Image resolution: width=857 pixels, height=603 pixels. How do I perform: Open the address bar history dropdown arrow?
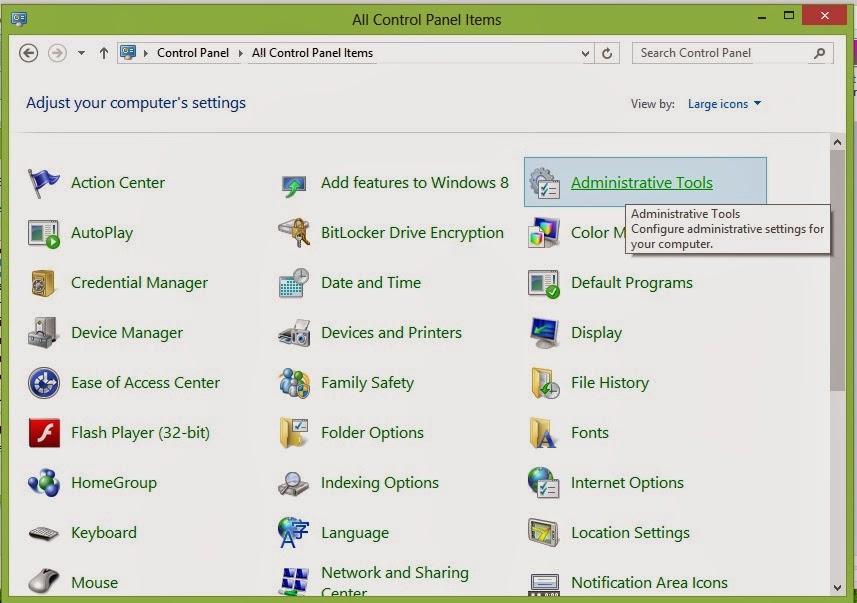(585, 54)
